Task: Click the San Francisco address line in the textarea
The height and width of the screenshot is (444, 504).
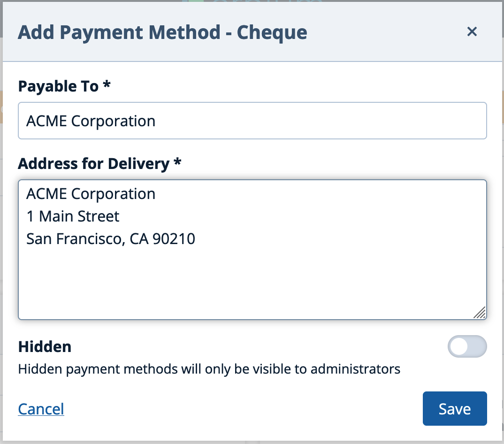Action: click(110, 238)
